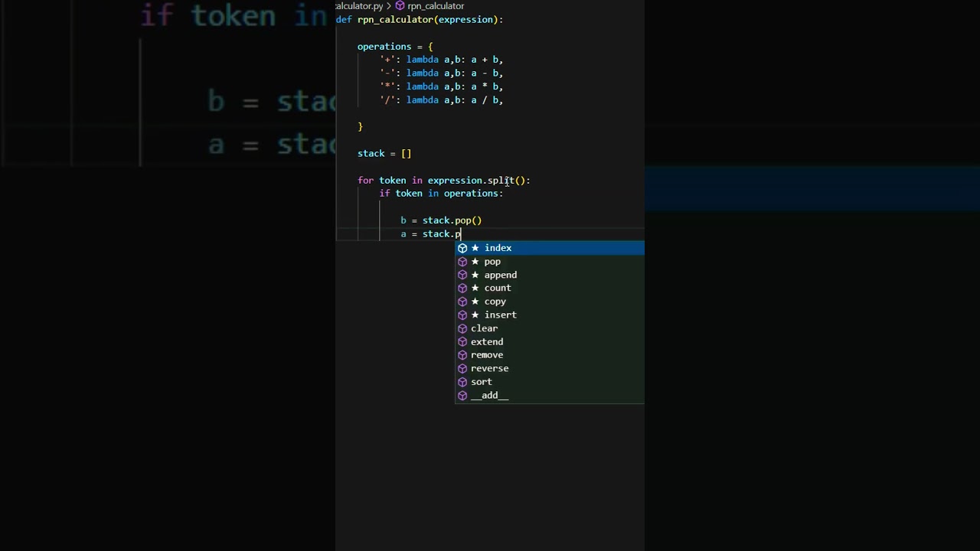Click the subtraction lambda line "'-': lambda a,b: a - b"
Viewport: 980px width, 551px height.
441,73
